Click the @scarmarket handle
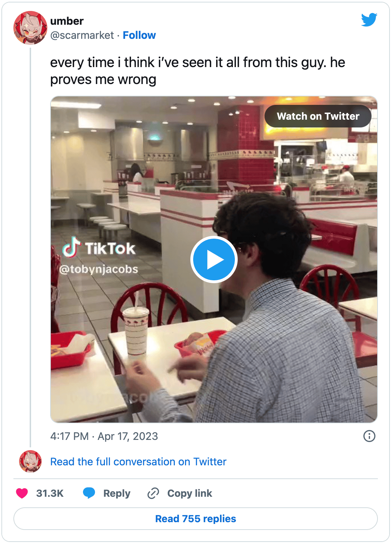This screenshot has width=392, height=543. 82,35
